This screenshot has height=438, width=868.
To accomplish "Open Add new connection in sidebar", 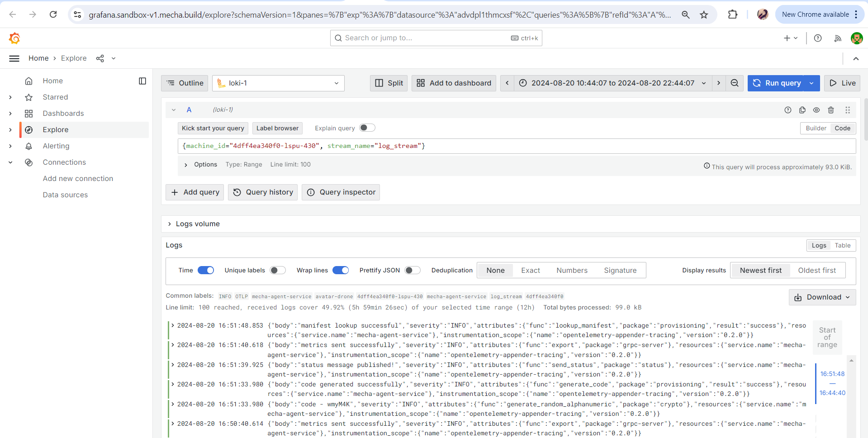I will tap(78, 179).
